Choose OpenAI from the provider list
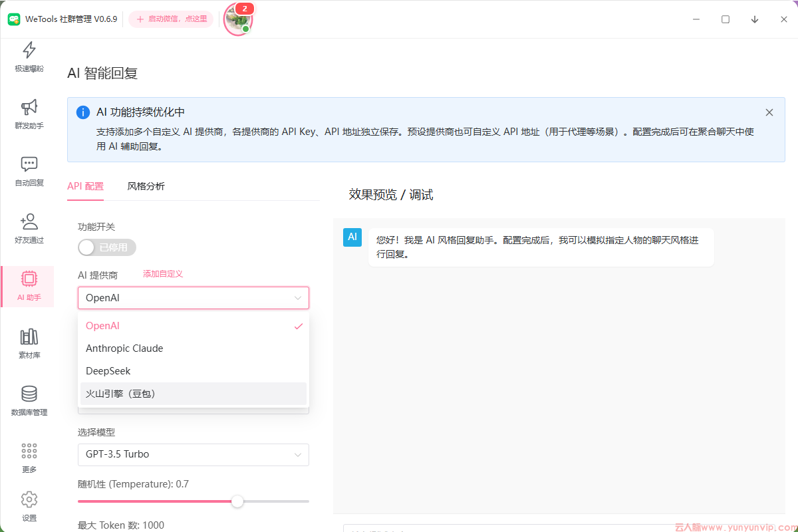This screenshot has height=532, width=798. click(194, 326)
